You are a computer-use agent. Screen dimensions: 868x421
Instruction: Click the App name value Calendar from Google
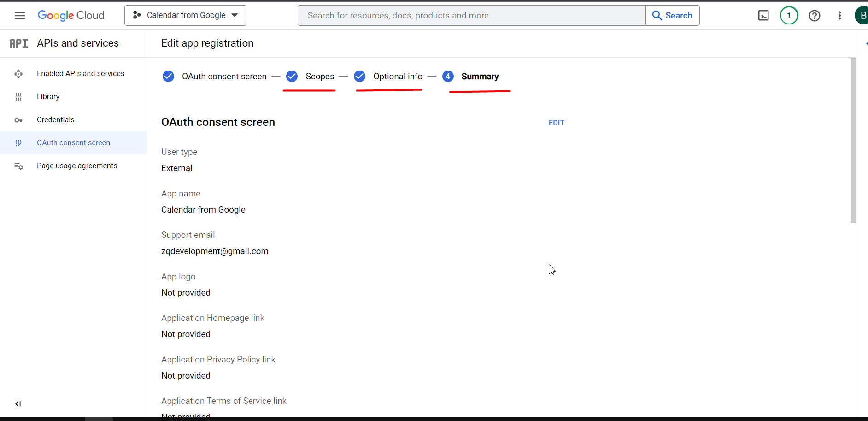(x=203, y=210)
